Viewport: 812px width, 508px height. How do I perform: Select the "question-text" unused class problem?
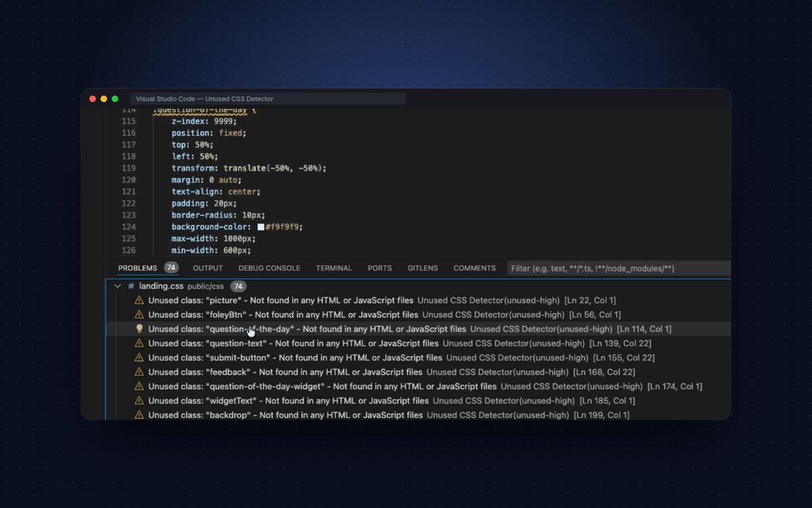tap(418, 343)
